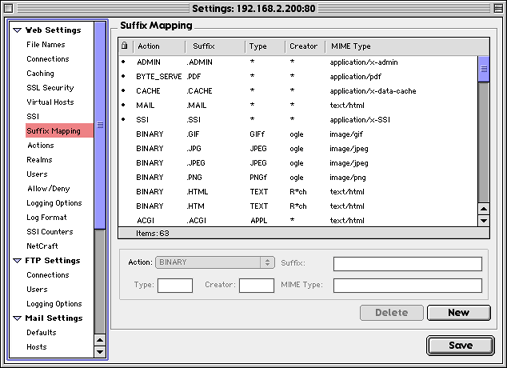Select Log Format in sidebar
Screen dimensions: 507x368
[47, 217]
